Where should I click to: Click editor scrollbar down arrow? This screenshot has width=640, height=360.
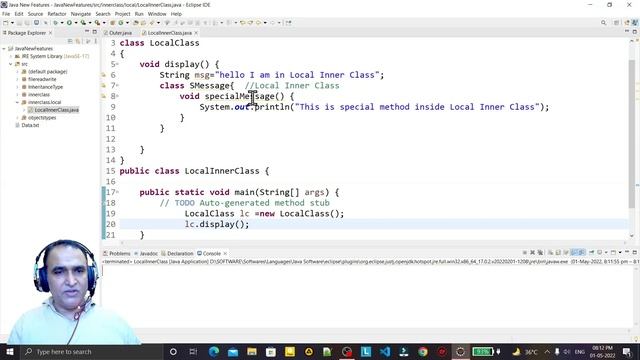point(632,236)
